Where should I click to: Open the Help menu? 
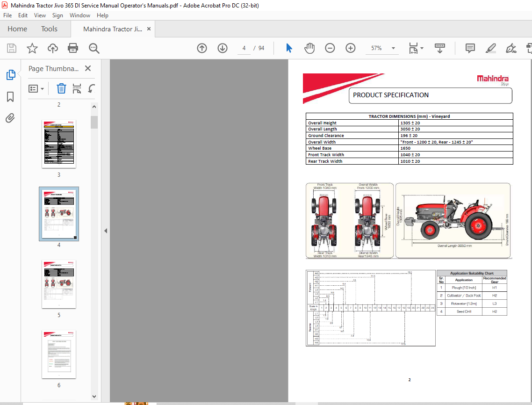(x=102, y=15)
